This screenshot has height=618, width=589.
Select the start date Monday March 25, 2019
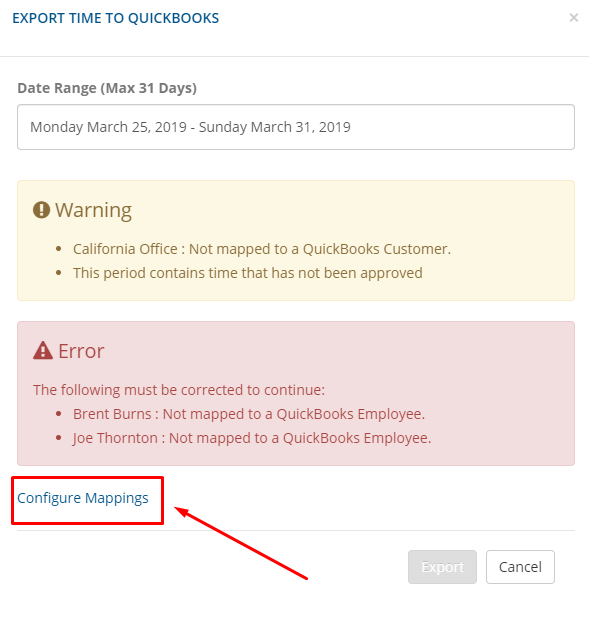108,127
